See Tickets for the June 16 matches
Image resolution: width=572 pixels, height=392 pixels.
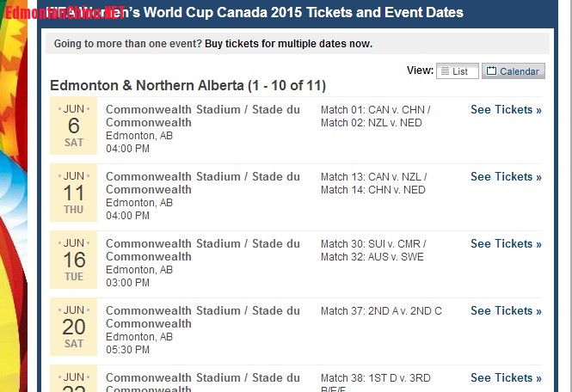(x=506, y=244)
